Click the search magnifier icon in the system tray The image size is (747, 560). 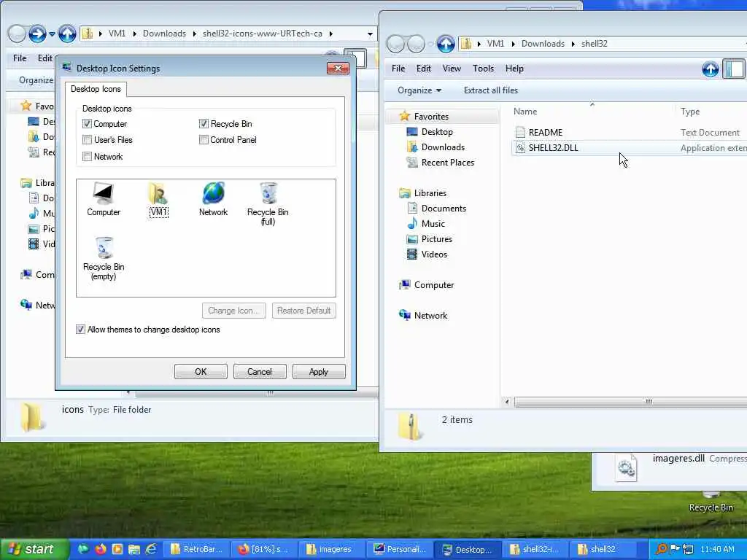tap(661, 549)
